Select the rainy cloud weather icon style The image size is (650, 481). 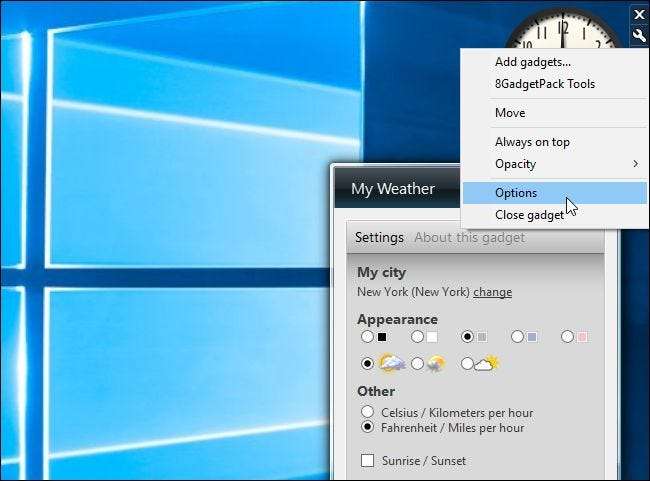(x=367, y=364)
